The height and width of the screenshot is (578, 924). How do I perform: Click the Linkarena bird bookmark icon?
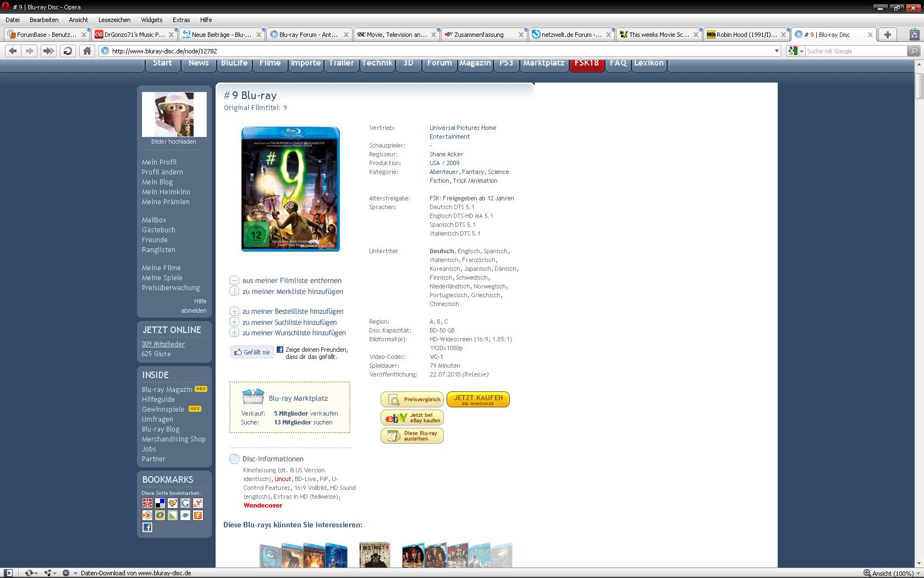[173, 503]
